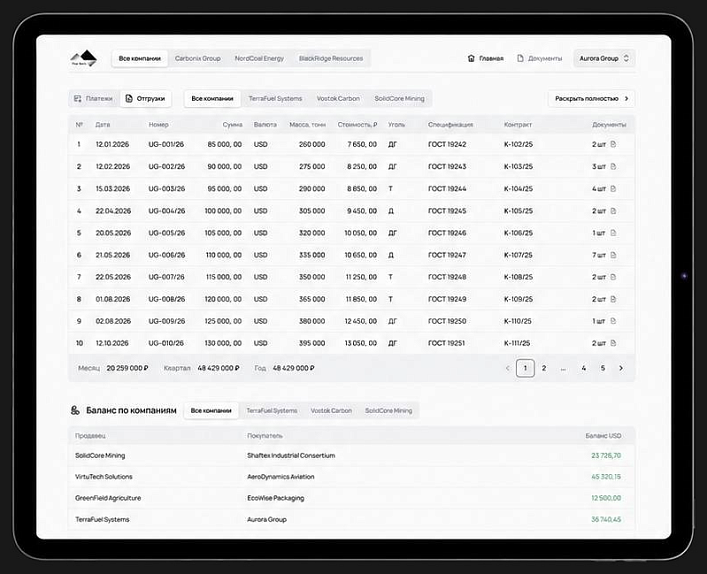Click shipment number UG-001/26

click(x=166, y=144)
